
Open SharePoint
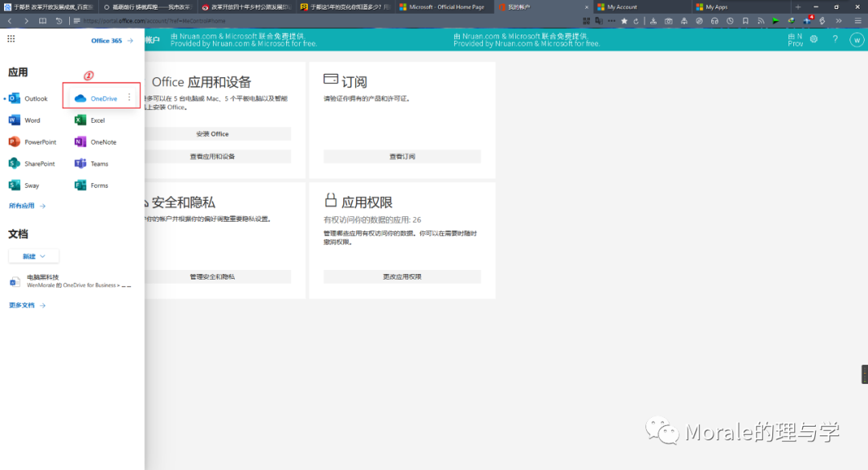pos(32,164)
